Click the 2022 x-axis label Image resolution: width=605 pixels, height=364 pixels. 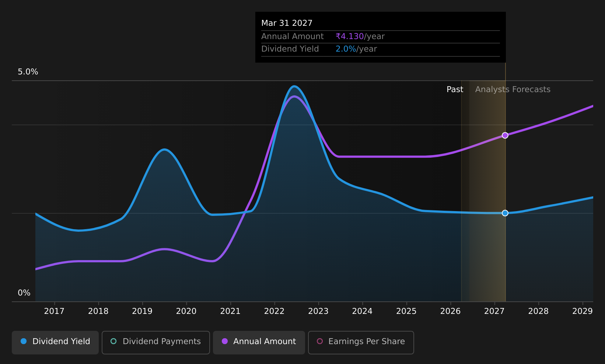point(274,311)
